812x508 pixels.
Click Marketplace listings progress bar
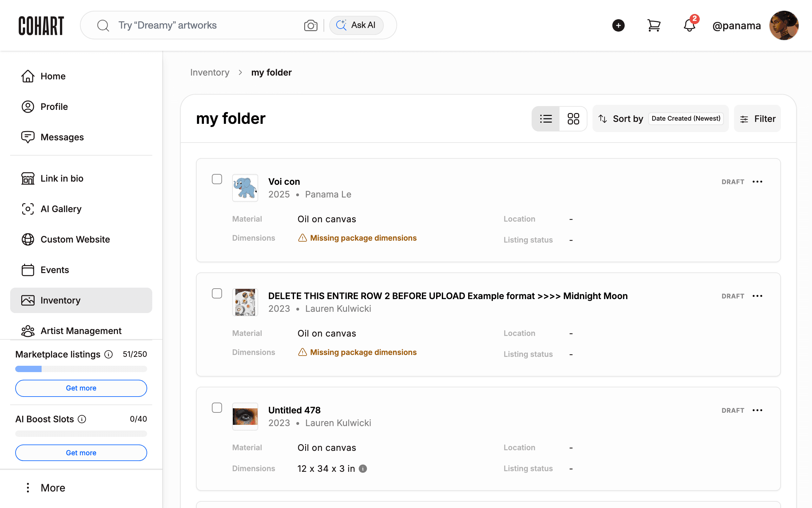coord(81,369)
